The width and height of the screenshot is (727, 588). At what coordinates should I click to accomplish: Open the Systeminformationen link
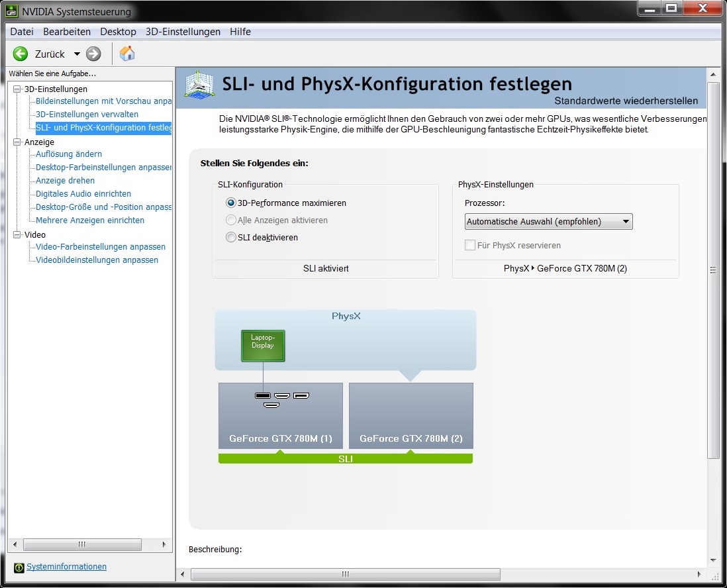[x=66, y=567]
